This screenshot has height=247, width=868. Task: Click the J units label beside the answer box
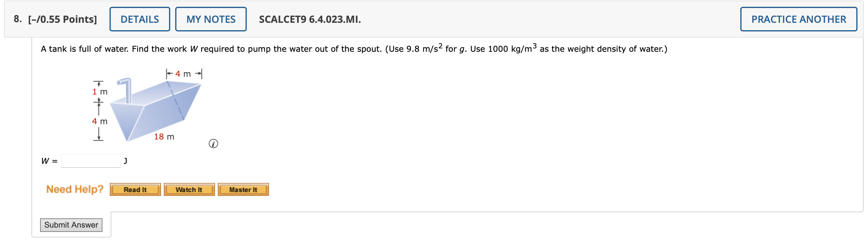tap(125, 161)
